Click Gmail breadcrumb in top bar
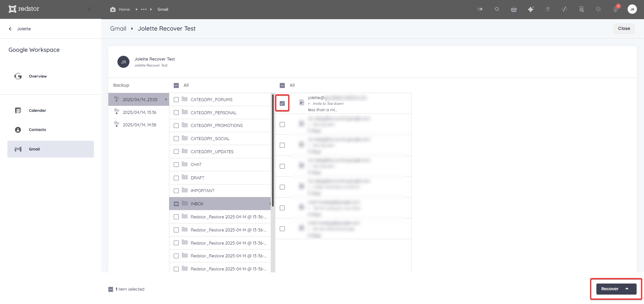The image size is (644, 304). [163, 9]
